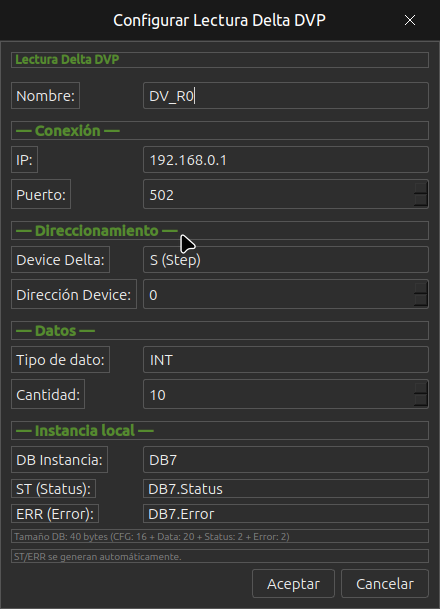Click the DB Instancia field containing DB7
440x609 pixels.
(x=286, y=459)
